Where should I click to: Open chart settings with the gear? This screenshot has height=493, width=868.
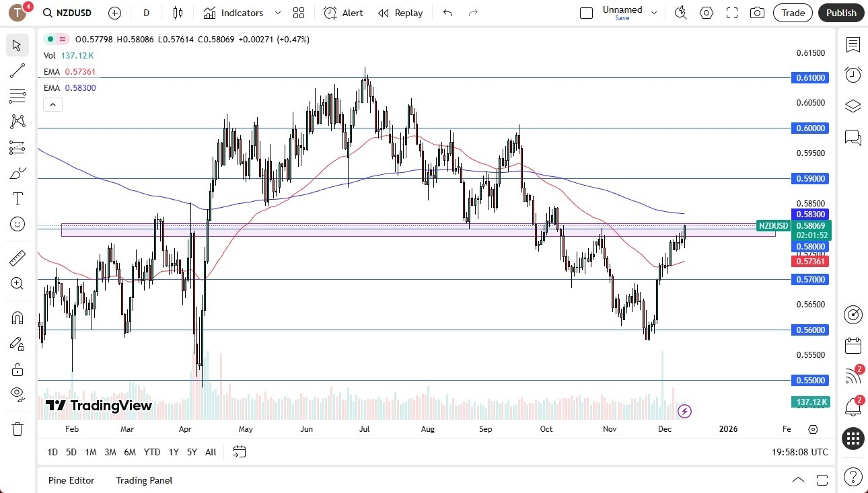[x=706, y=12]
